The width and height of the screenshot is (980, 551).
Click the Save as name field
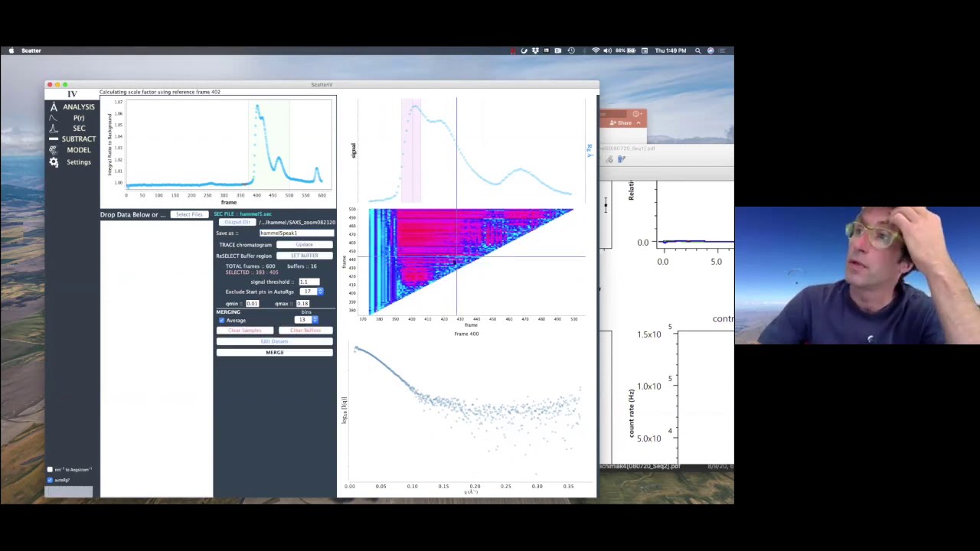[296, 233]
